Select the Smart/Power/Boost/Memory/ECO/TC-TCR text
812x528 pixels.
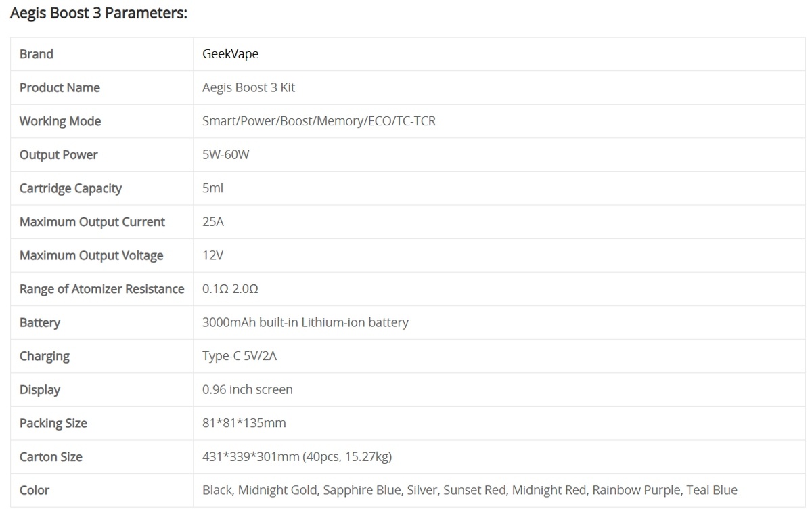pyautogui.click(x=319, y=121)
